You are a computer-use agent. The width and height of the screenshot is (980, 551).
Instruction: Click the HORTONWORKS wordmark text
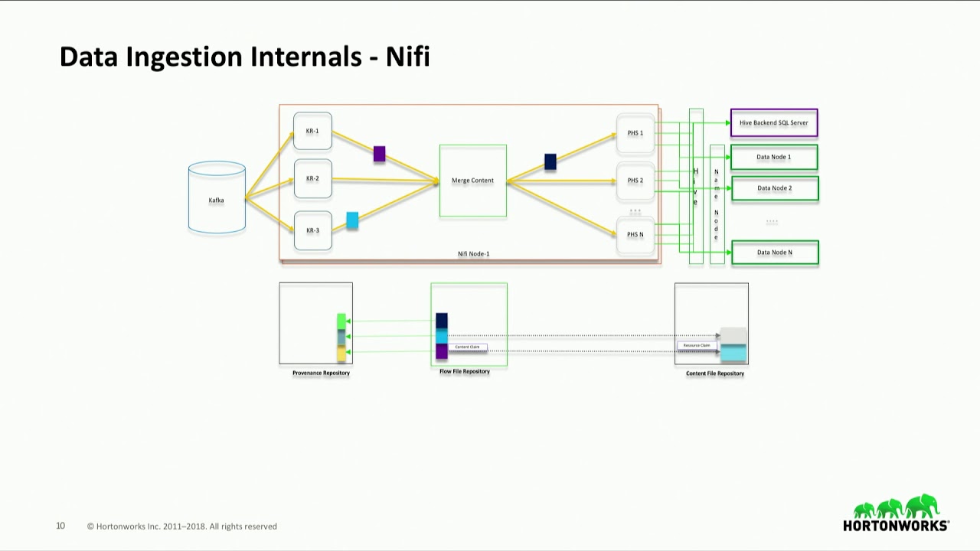click(897, 526)
